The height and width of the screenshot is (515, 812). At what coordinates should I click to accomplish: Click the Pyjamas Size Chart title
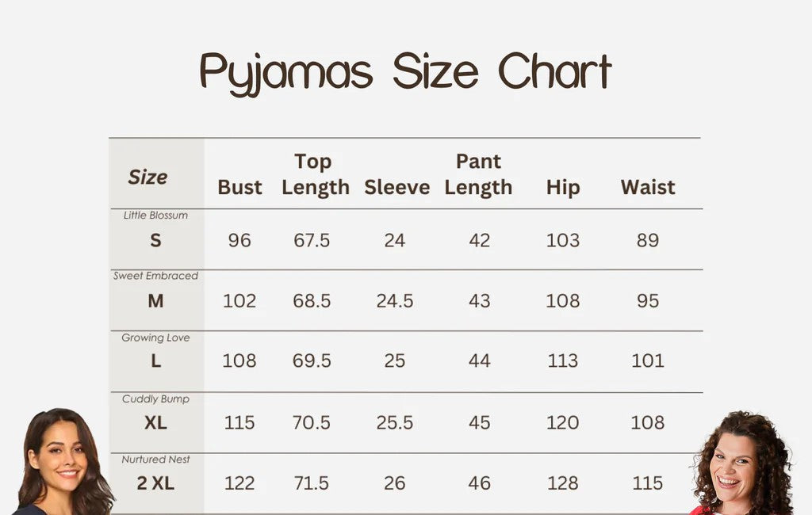coord(405,72)
